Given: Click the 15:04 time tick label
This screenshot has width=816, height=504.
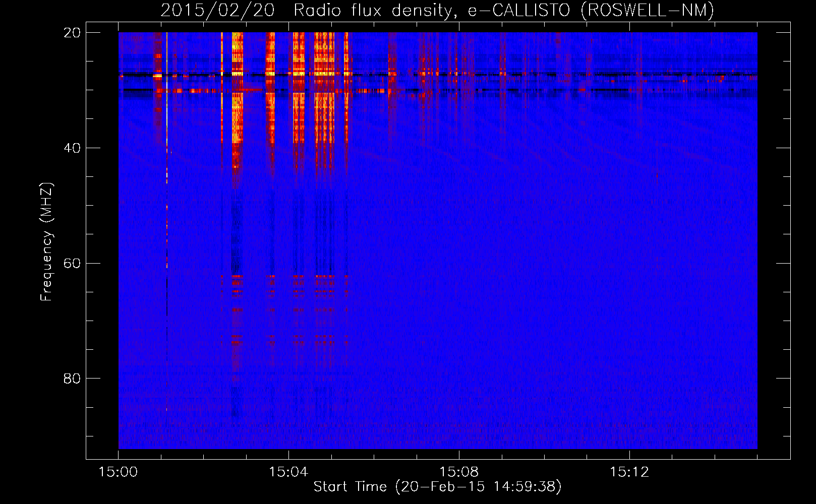Looking at the screenshot, I should tap(288, 472).
